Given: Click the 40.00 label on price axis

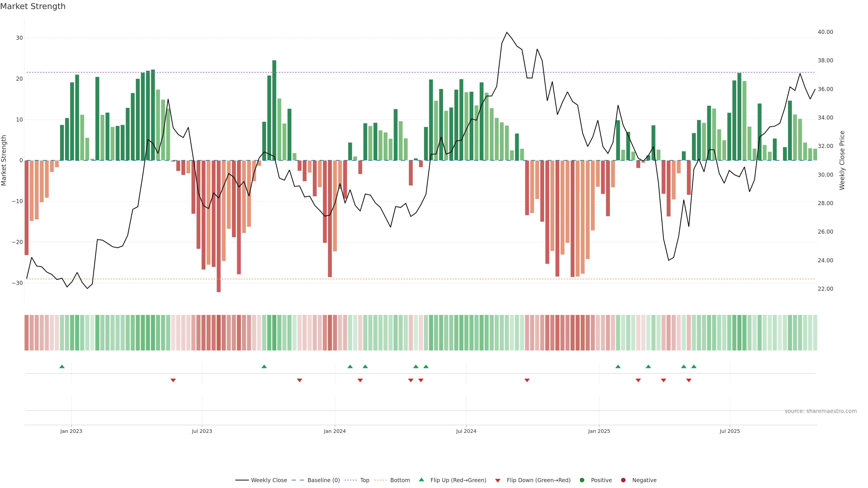Looking at the screenshot, I should pyautogui.click(x=825, y=32).
